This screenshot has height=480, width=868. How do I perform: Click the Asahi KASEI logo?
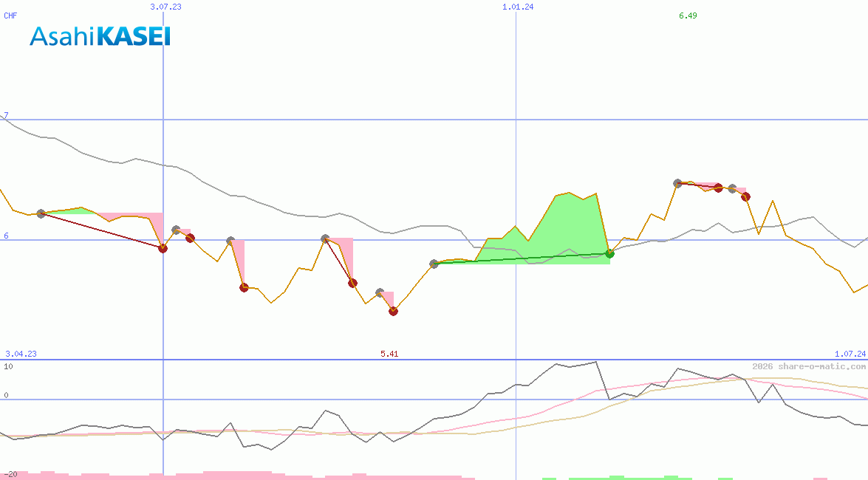100,35
